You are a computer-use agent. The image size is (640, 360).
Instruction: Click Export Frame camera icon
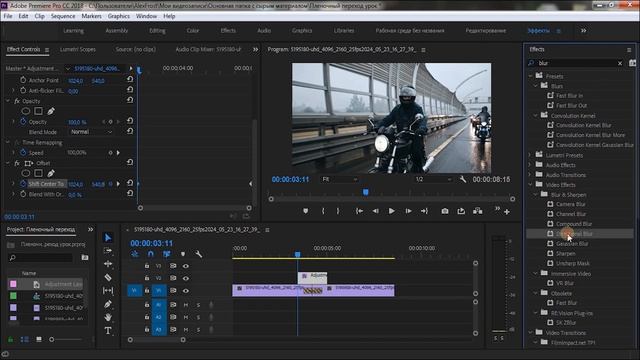(445, 211)
